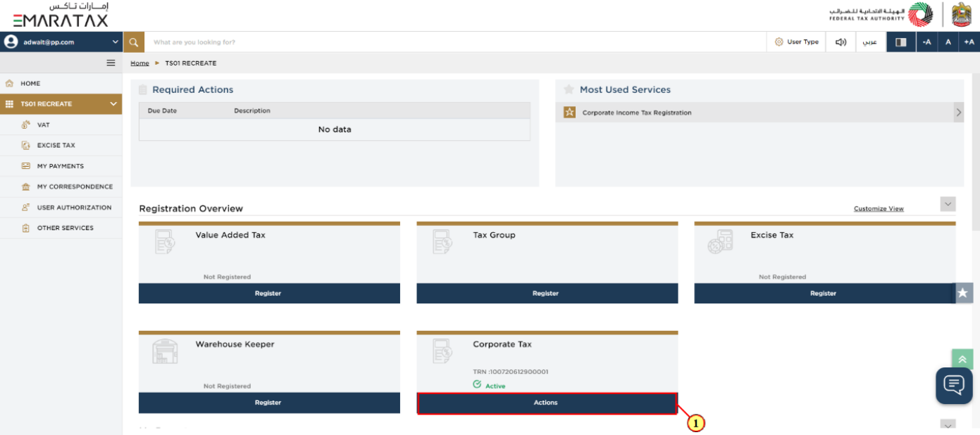
Task: Click the My Payments card icon
Action: (26, 166)
